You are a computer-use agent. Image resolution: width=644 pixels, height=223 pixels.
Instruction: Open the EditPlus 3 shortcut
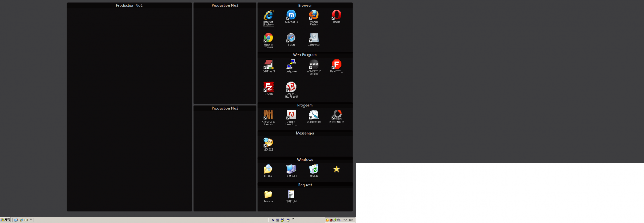pos(268,65)
